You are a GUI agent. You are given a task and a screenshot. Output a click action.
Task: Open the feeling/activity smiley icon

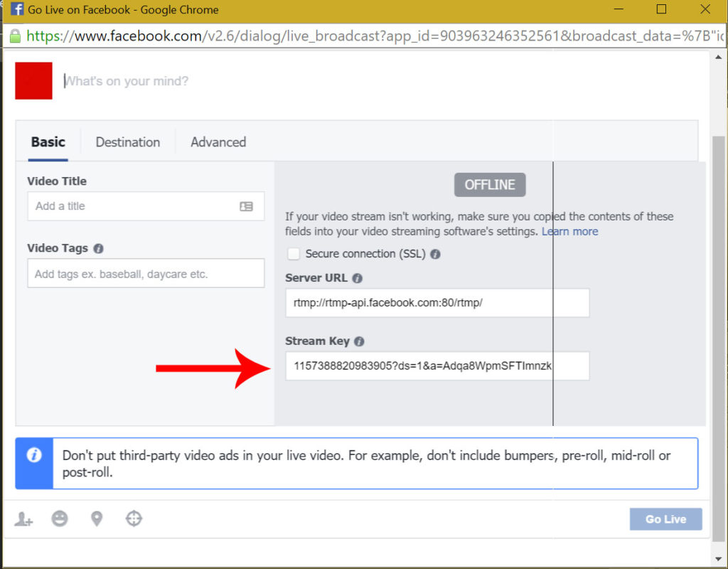click(x=60, y=519)
